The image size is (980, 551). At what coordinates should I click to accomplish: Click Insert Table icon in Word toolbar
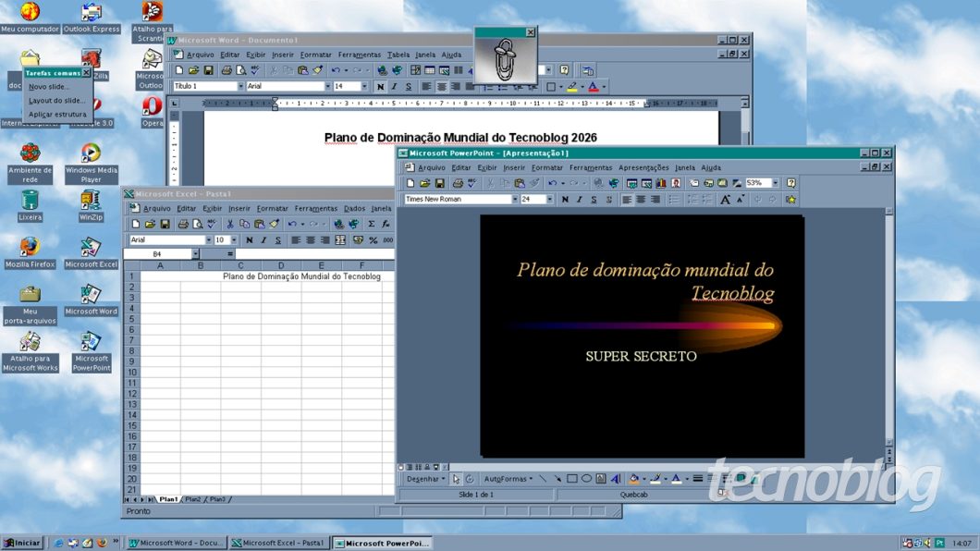tap(429, 70)
